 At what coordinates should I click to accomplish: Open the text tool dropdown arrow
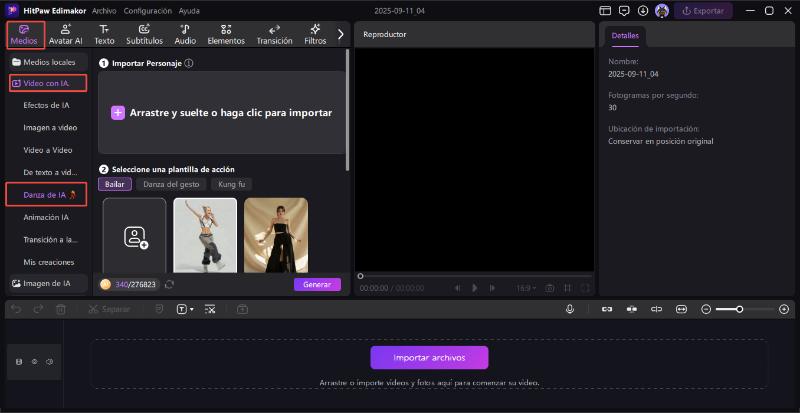192,309
